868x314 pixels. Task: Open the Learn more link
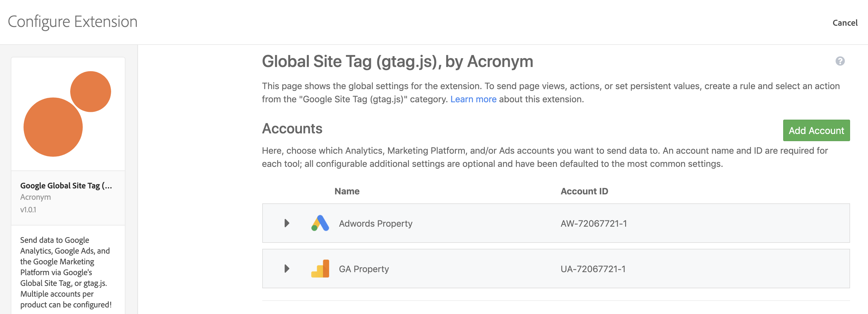(473, 99)
